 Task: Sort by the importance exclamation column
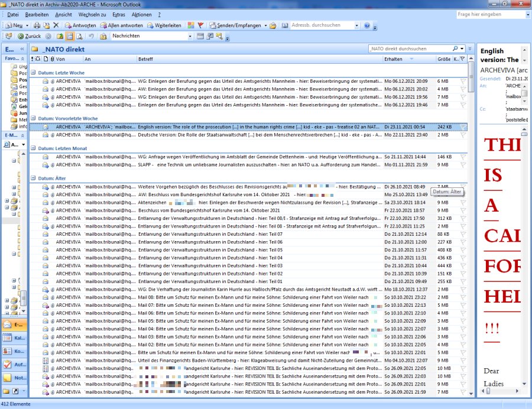pos(33,59)
